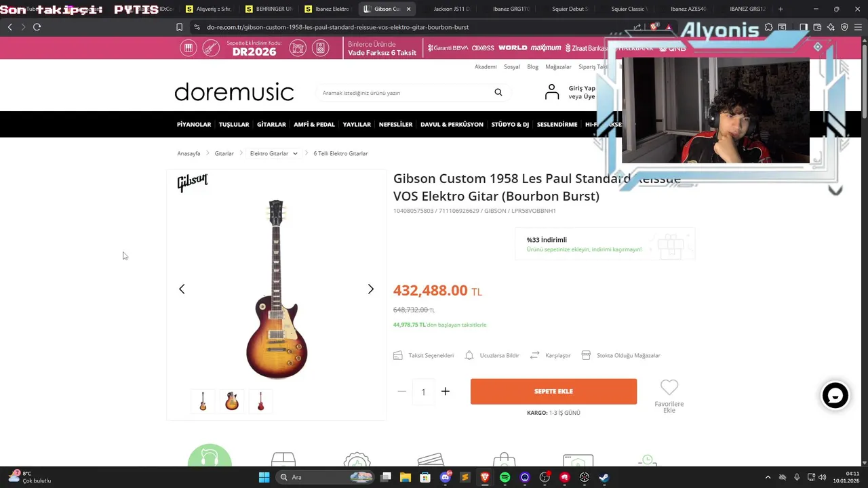
Task: Open the live chat bubble
Action: [835, 396]
